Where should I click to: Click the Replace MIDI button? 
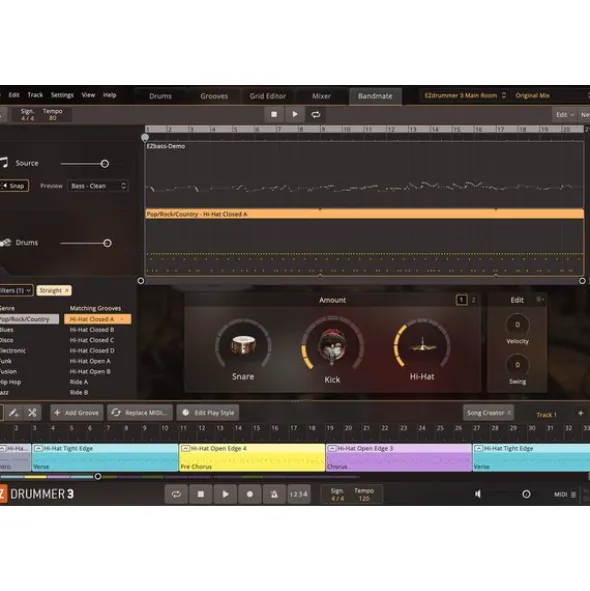[x=140, y=413]
